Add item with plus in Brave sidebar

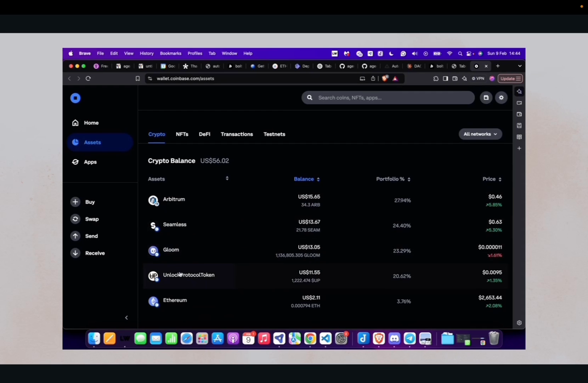pos(519,149)
